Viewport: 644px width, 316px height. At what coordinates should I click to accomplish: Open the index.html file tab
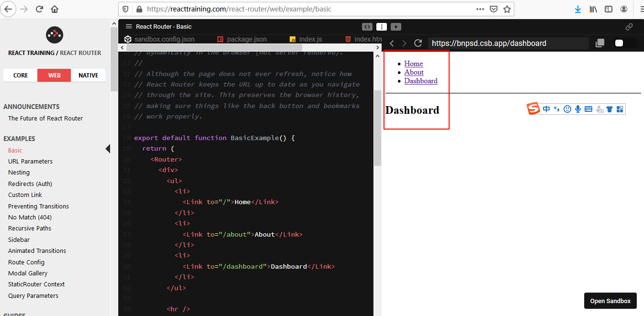[363, 39]
